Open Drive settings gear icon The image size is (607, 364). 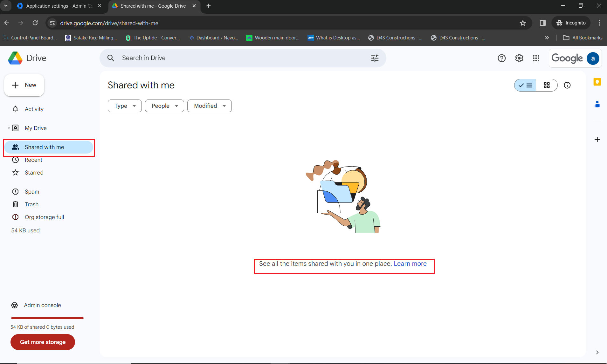pos(519,58)
